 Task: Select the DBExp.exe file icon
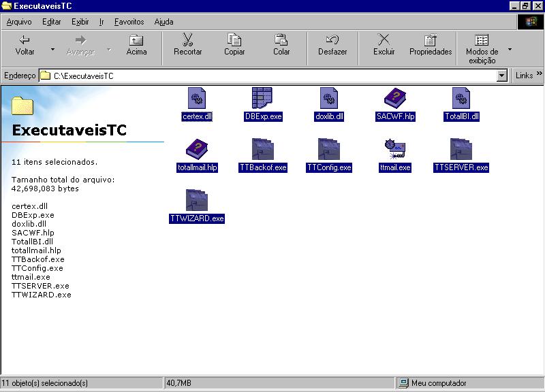262,98
